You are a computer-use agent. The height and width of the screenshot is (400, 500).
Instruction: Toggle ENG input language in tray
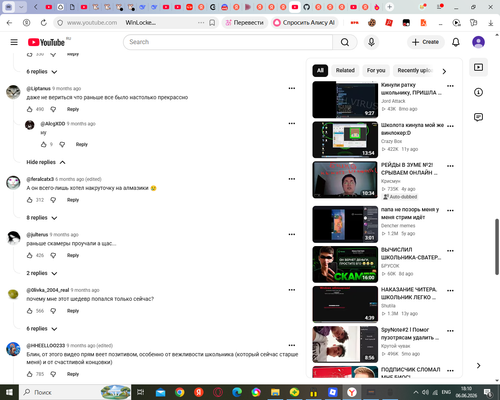(446, 392)
